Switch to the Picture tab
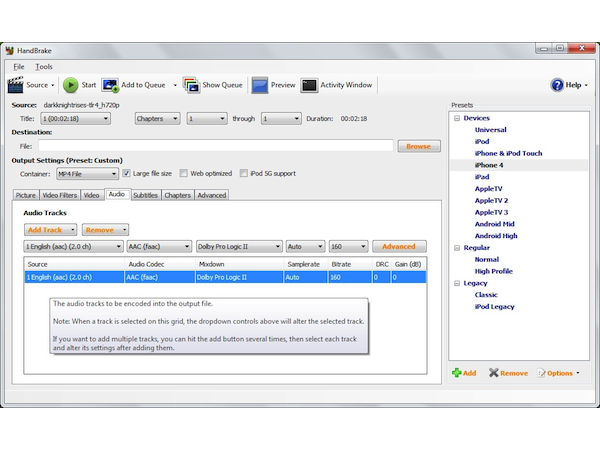Viewport: 600px width, 450px height. pos(26,195)
